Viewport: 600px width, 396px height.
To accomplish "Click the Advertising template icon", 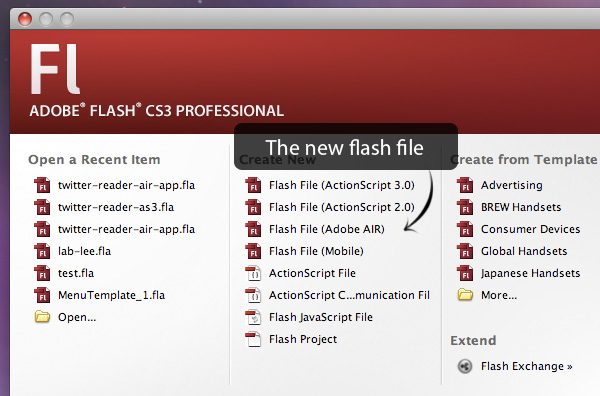I will [x=465, y=185].
